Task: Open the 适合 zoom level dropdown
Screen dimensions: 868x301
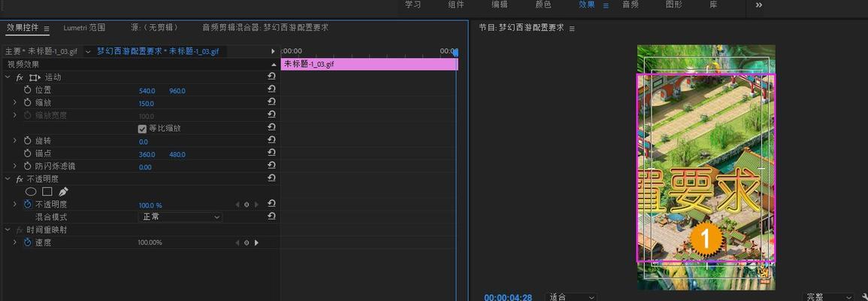Action: [571, 298]
